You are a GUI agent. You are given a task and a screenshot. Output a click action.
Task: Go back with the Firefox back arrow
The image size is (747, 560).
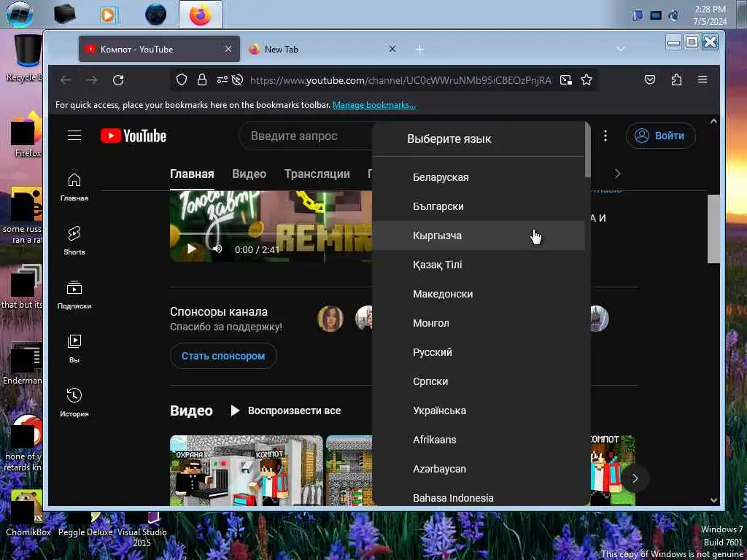point(65,80)
